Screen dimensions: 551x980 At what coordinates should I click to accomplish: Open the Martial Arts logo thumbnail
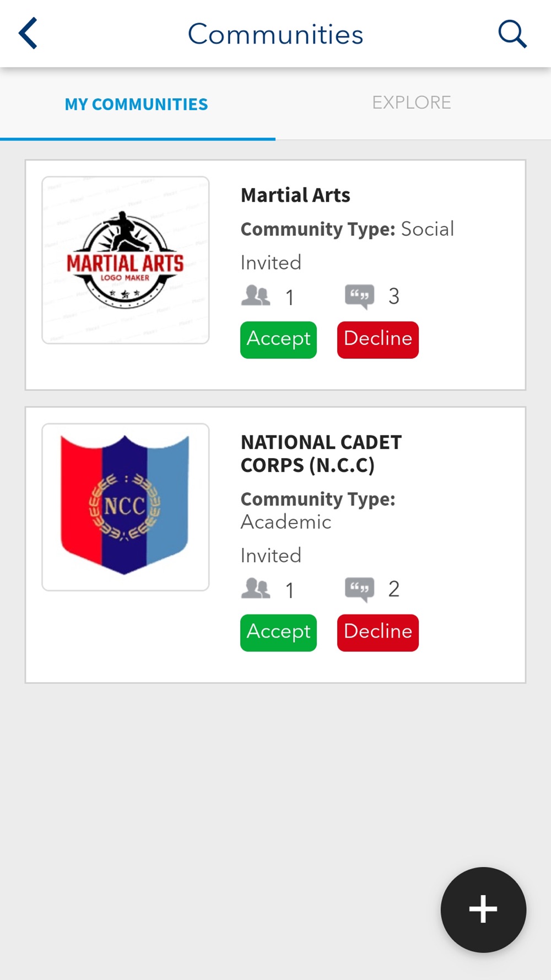pyautogui.click(x=126, y=260)
